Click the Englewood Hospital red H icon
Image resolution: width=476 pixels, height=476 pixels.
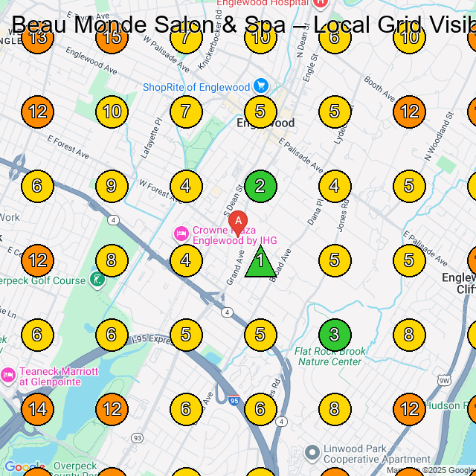pos(321,4)
